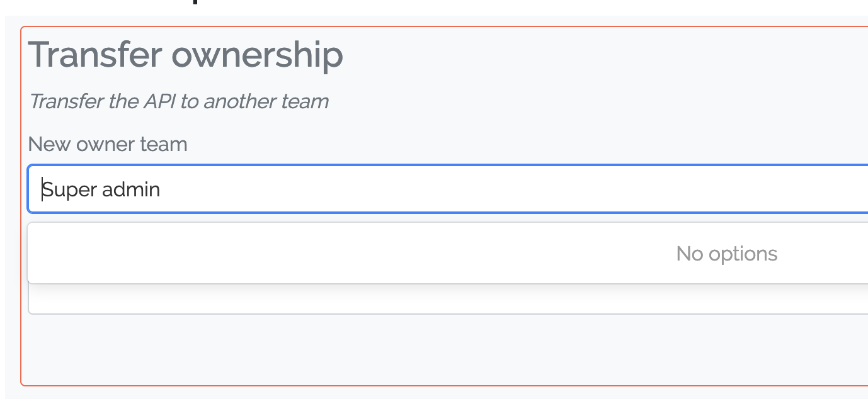Click the New owner team label
Image resolution: width=868 pixels, height=399 pixels.
pyautogui.click(x=108, y=144)
